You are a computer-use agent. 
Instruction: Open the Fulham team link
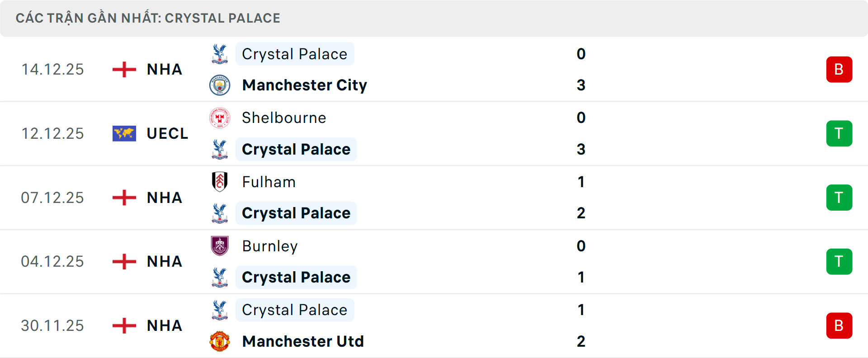(x=269, y=182)
